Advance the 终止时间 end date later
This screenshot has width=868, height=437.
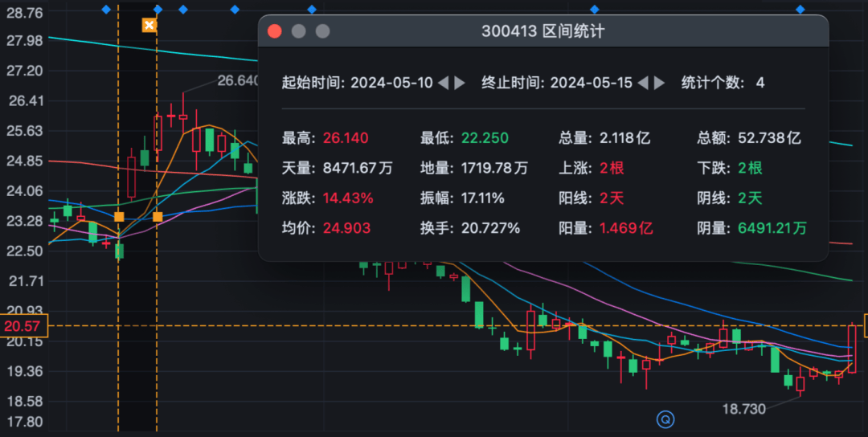click(659, 83)
